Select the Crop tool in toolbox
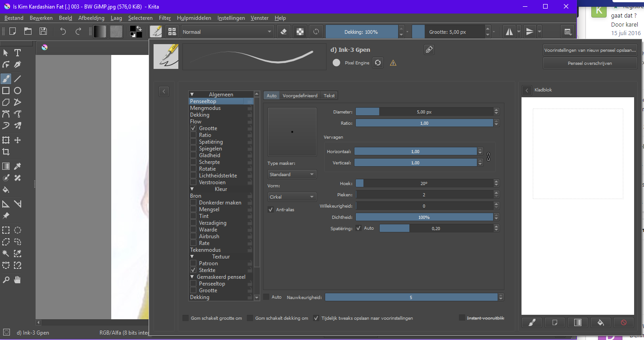 [x=6, y=152]
